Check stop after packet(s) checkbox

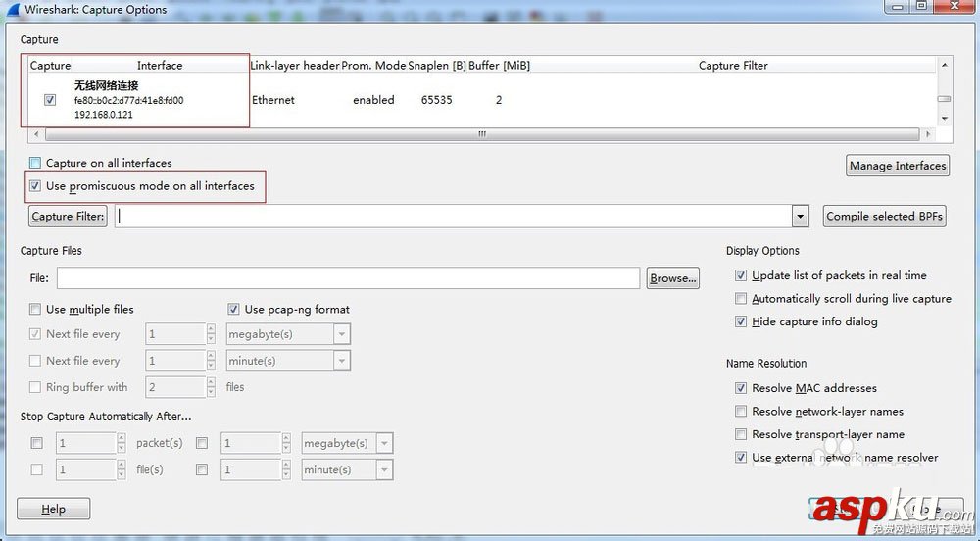click(37, 443)
